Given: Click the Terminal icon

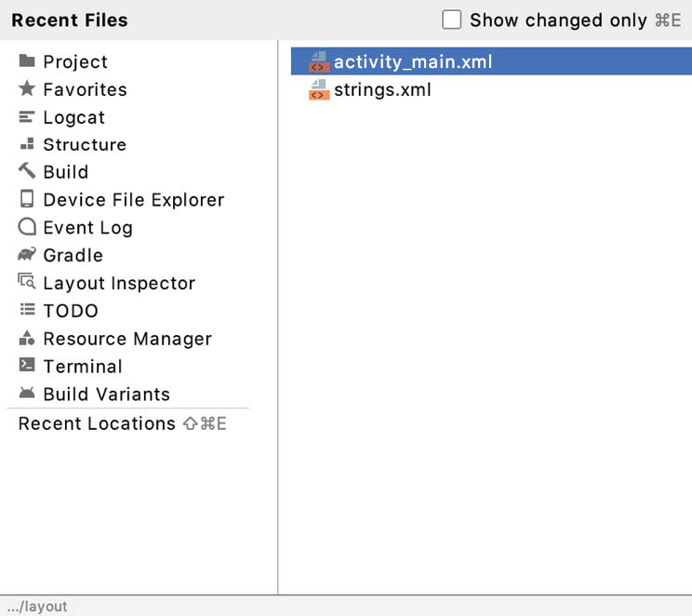Looking at the screenshot, I should [27, 366].
